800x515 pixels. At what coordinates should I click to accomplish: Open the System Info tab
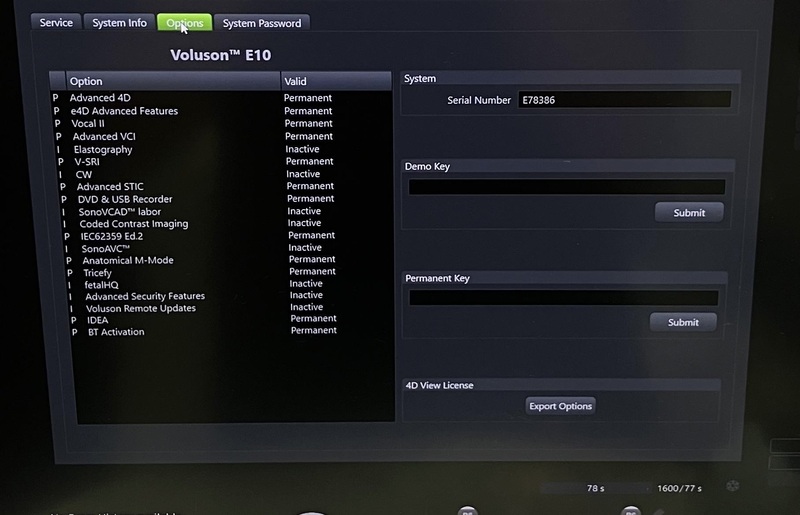pos(119,23)
